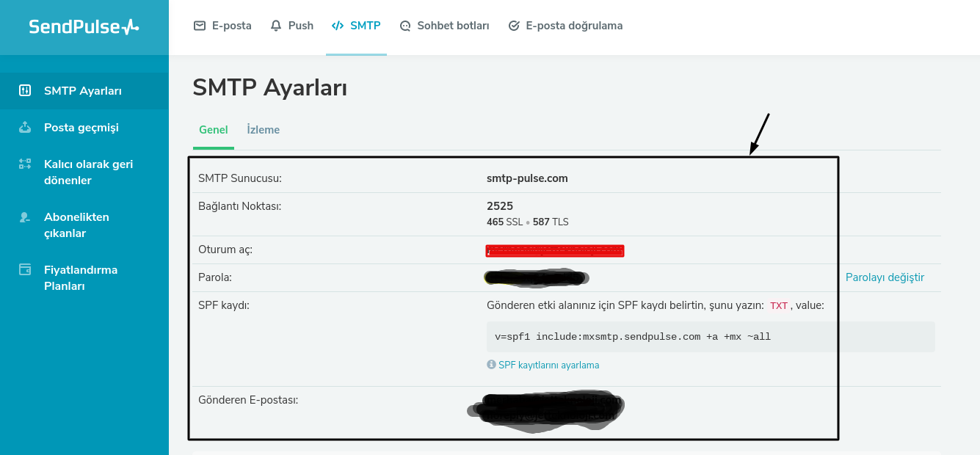Click the 587 TLS port text
Screen dimensions: 980x455
551,222
